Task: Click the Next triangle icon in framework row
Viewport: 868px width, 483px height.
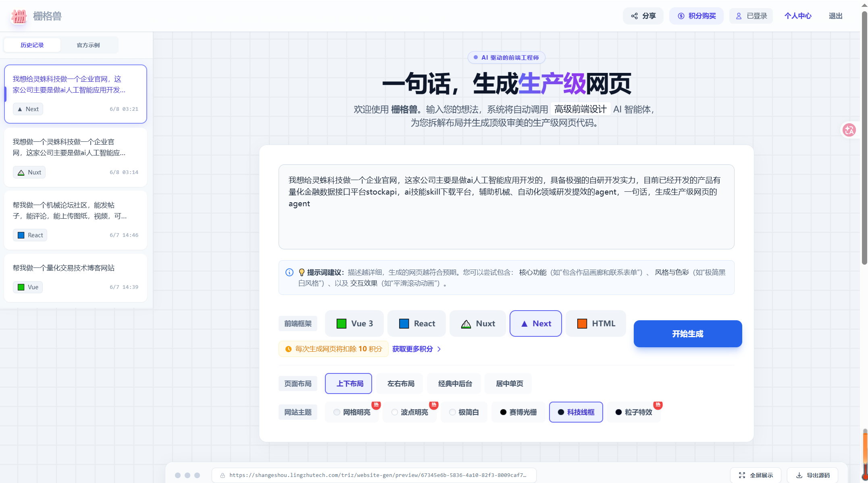Action: 525,323
